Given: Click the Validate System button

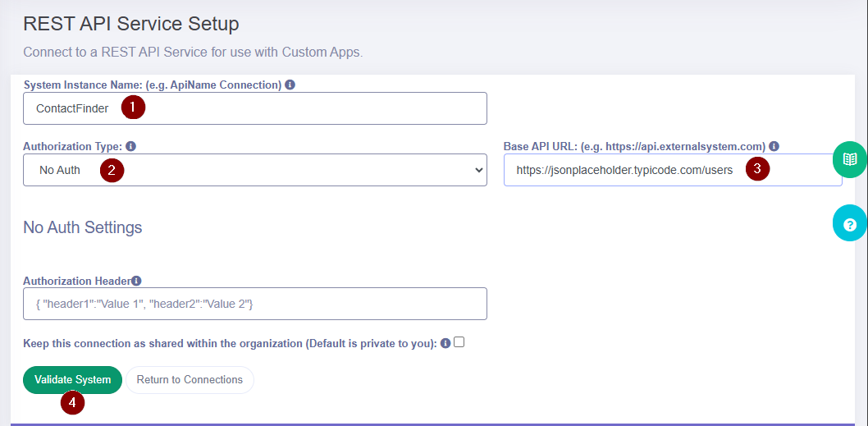Looking at the screenshot, I should pos(72,380).
